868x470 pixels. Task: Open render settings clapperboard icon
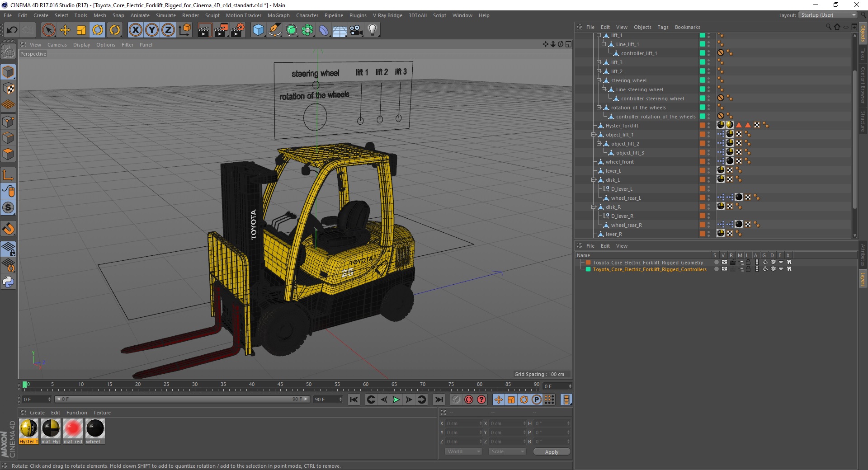[238, 30]
